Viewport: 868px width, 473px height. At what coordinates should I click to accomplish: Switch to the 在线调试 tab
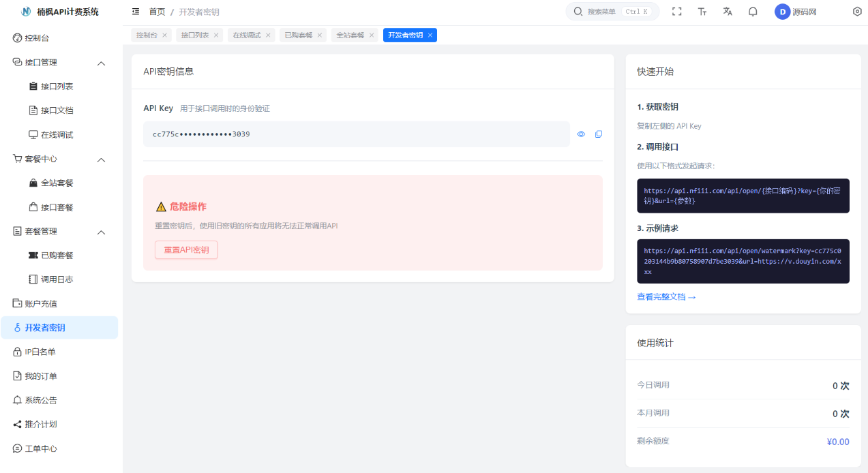[246, 35]
